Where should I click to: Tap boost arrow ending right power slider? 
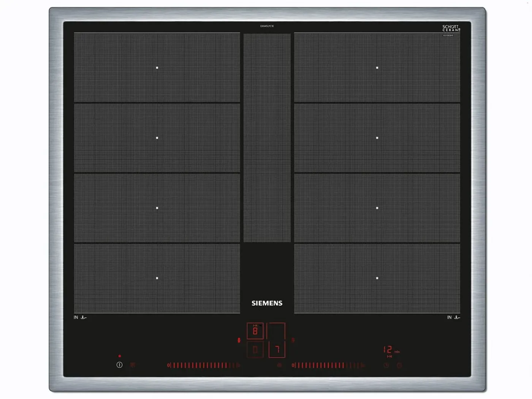coord(363,365)
